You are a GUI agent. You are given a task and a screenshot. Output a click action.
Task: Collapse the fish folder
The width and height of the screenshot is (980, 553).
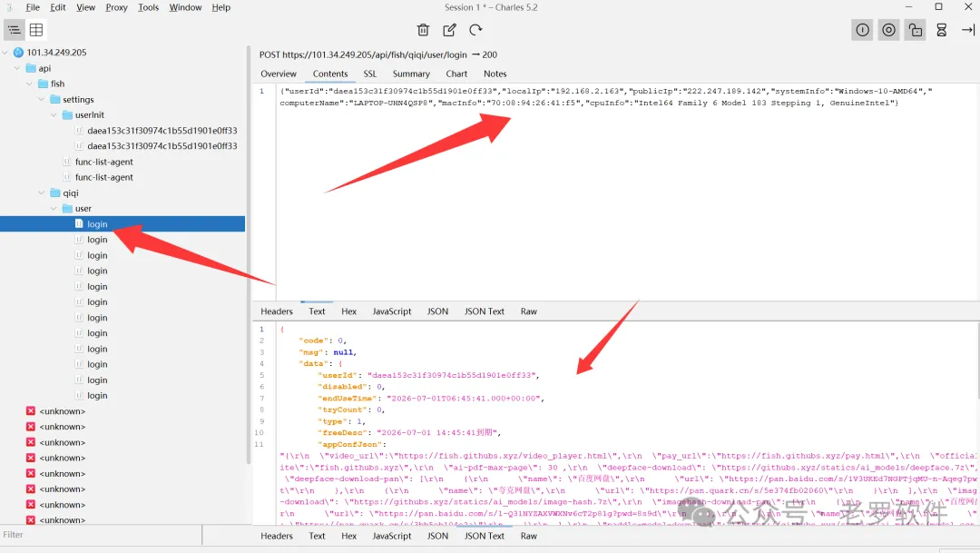coord(29,84)
